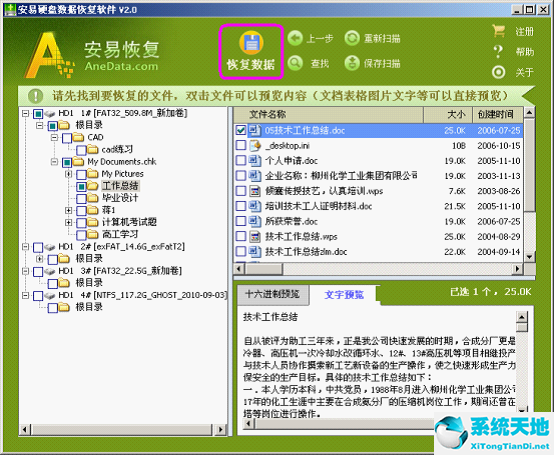Uncheck the 05技术工作总结.doc file checkbox
Screen dimensions: 554x455
click(241, 130)
